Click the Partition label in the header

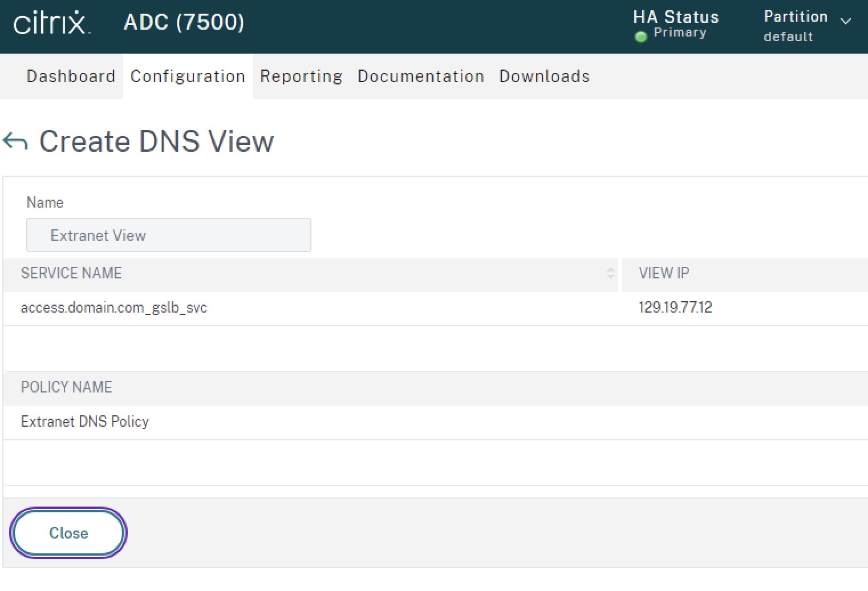coord(795,17)
